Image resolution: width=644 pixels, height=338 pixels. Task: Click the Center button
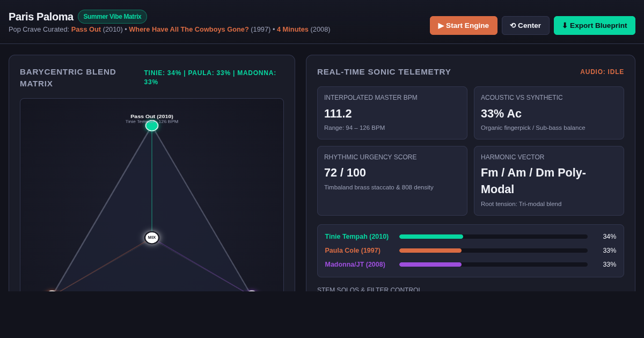coord(525,25)
